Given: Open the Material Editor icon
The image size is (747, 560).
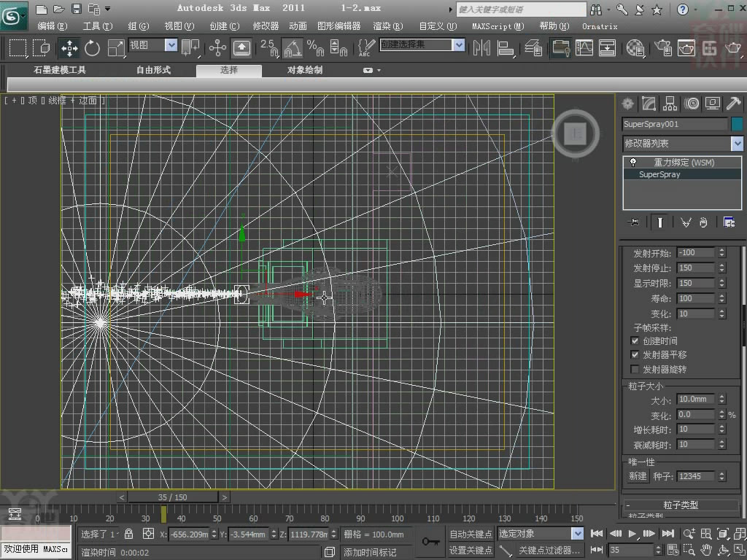Looking at the screenshot, I should [x=635, y=48].
